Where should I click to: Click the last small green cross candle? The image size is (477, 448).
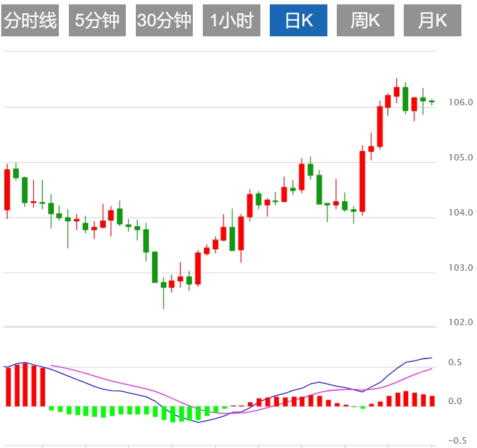coord(432,102)
